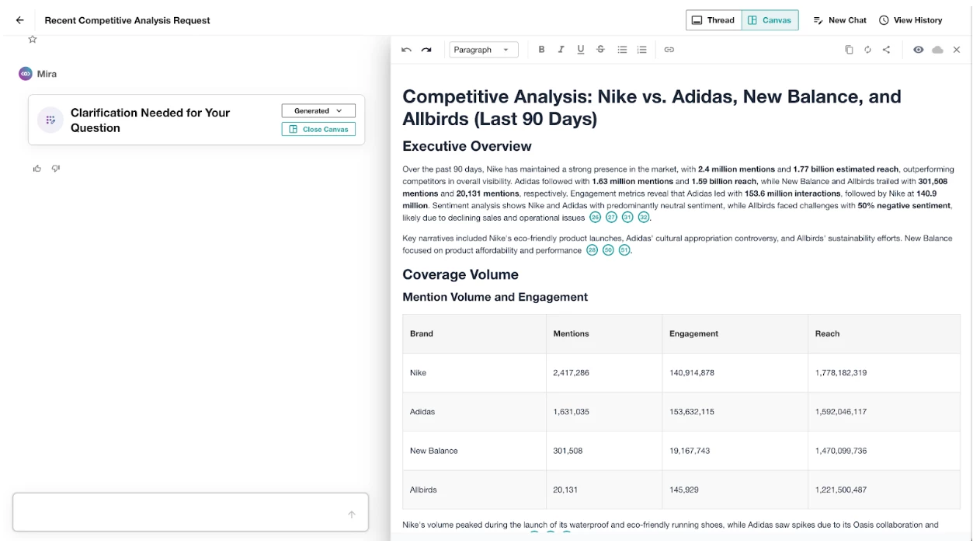Click the Mention Volume and Engagement subheading
Viewport: 980px width, 544px height.
click(495, 297)
